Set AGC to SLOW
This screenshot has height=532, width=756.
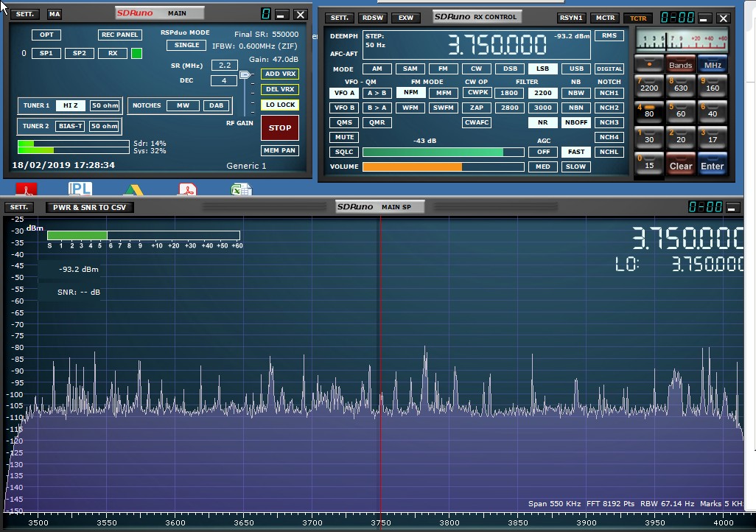point(576,167)
